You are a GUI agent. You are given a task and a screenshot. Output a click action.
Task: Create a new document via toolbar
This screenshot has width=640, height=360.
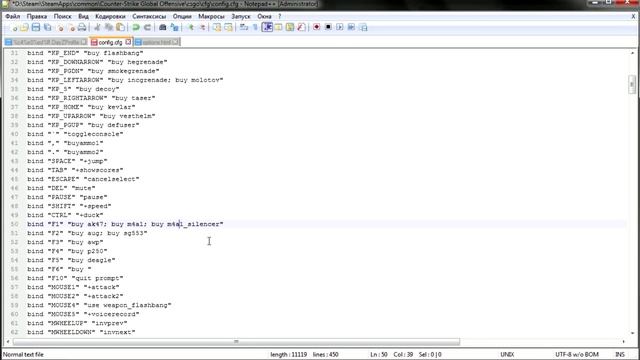click(x=13, y=27)
